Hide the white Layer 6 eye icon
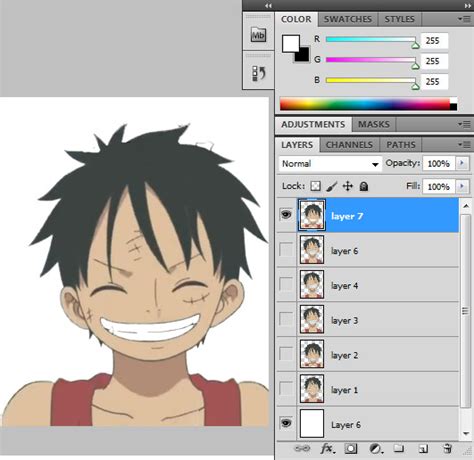 [286, 423]
